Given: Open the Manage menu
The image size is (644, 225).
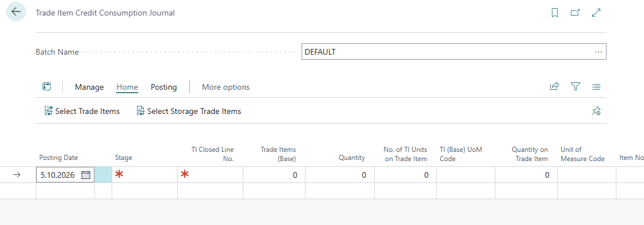Looking at the screenshot, I should coord(89,87).
